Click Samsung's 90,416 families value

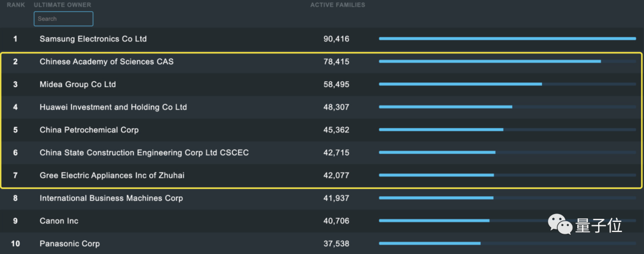point(336,39)
